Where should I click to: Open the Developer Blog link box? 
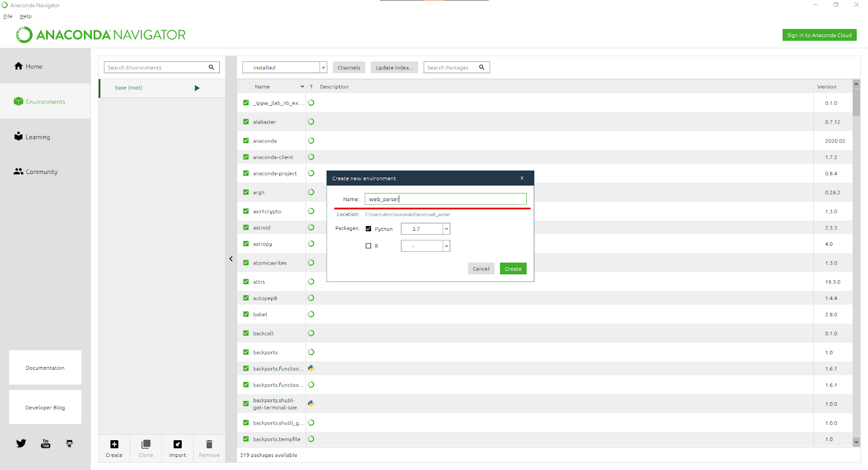pos(45,407)
